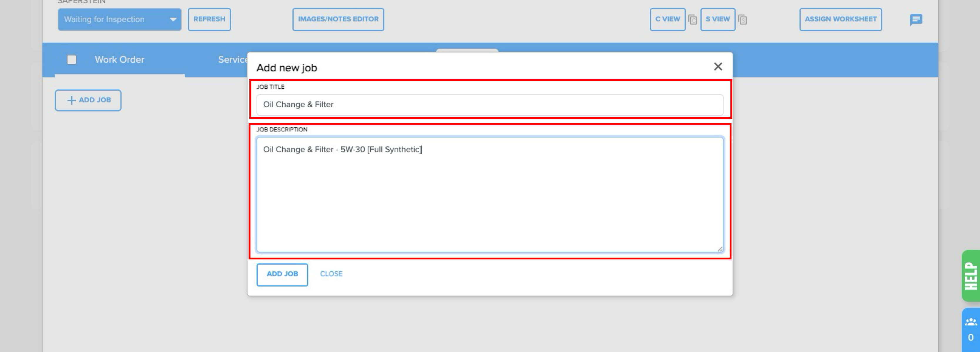The height and width of the screenshot is (352, 980).
Task: Open the green HELP side tab
Action: tap(971, 276)
